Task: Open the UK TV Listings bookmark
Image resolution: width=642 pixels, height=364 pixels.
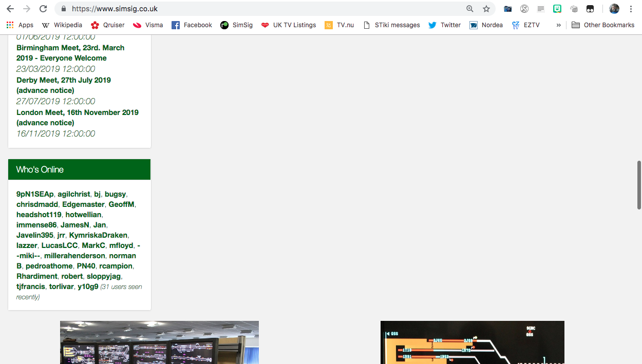Action: coord(288,25)
